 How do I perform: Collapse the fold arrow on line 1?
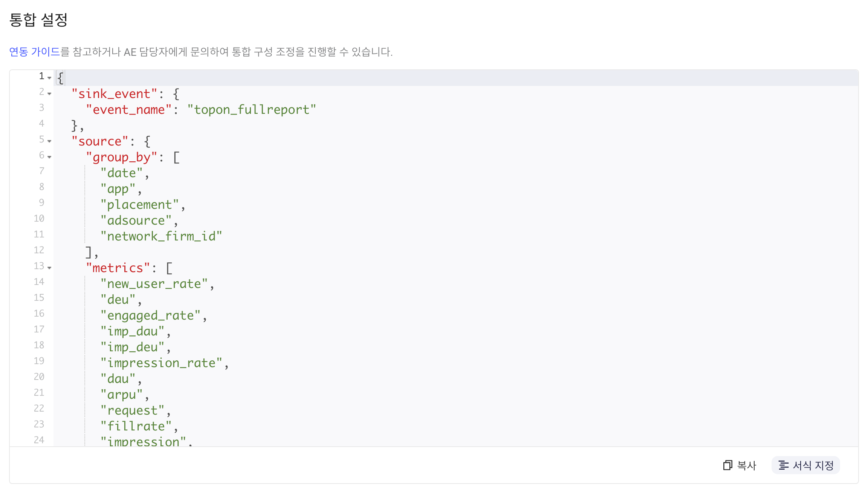point(49,78)
